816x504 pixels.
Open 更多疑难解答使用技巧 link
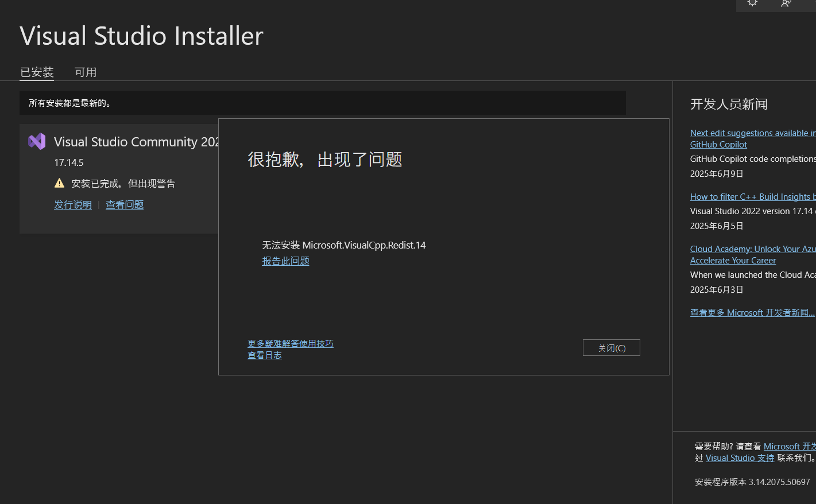coord(291,343)
